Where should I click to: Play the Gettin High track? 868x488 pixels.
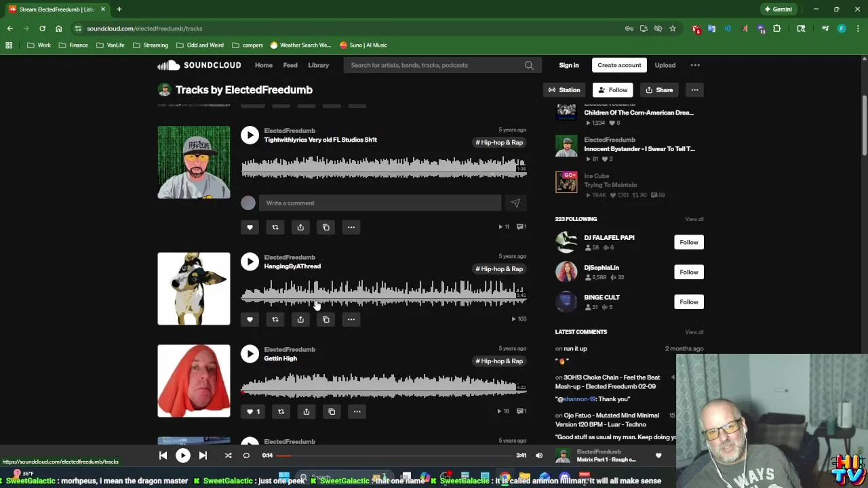tap(250, 354)
